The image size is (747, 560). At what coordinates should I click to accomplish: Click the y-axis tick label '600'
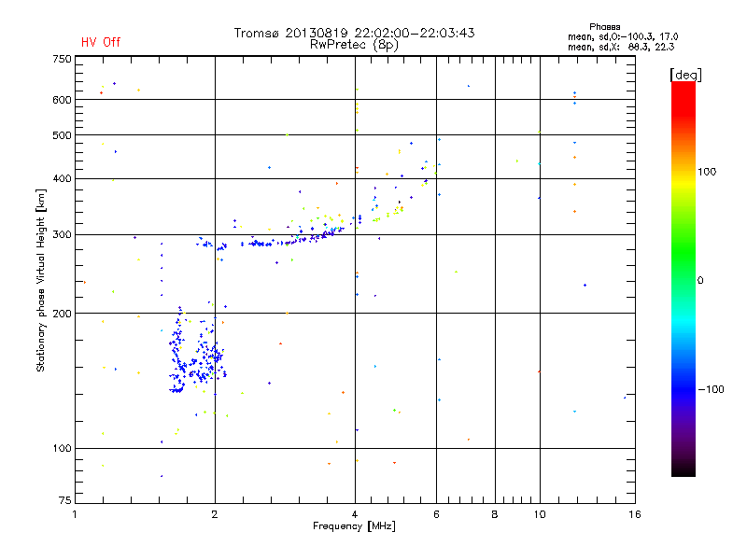pos(62,100)
